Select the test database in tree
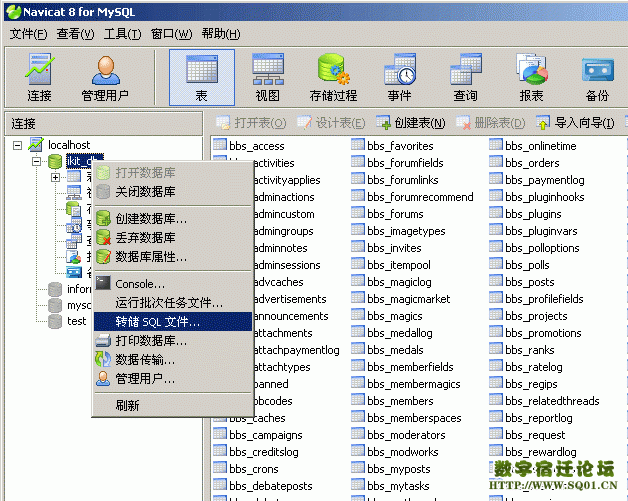The width and height of the screenshot is (628, 501). pyautogui.click(x=76, y=321)
